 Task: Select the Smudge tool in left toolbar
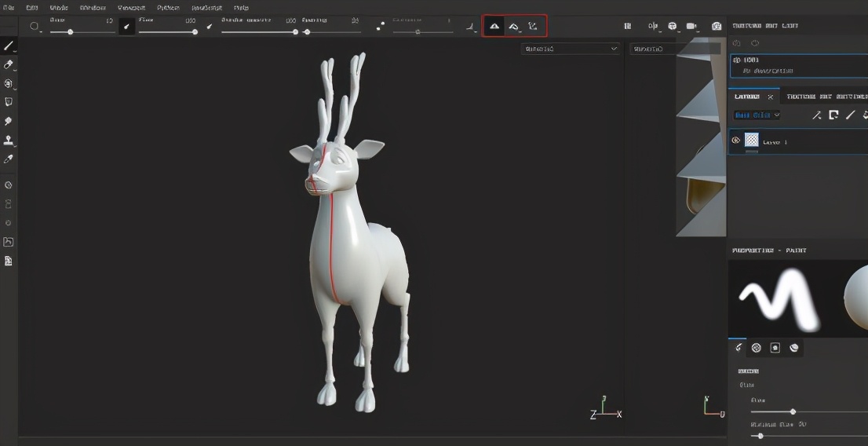[9, 122]
